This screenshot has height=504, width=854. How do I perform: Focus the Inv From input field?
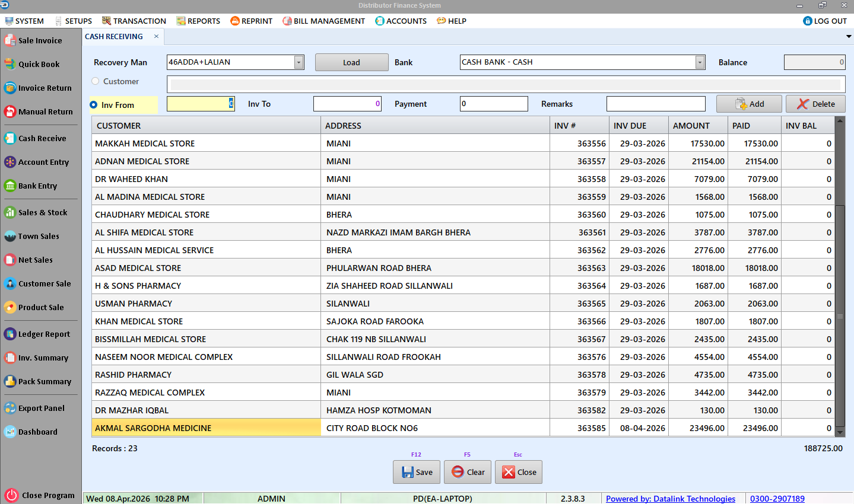click(201, 104)
